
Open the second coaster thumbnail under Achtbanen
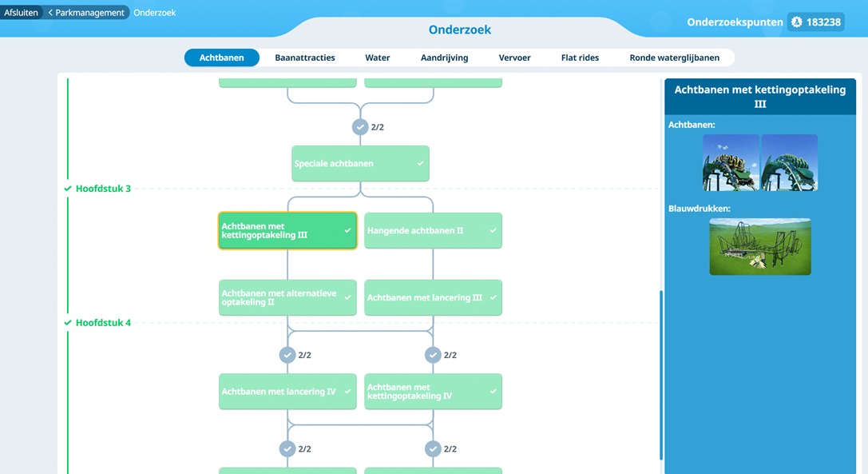[x=790, y=163]
